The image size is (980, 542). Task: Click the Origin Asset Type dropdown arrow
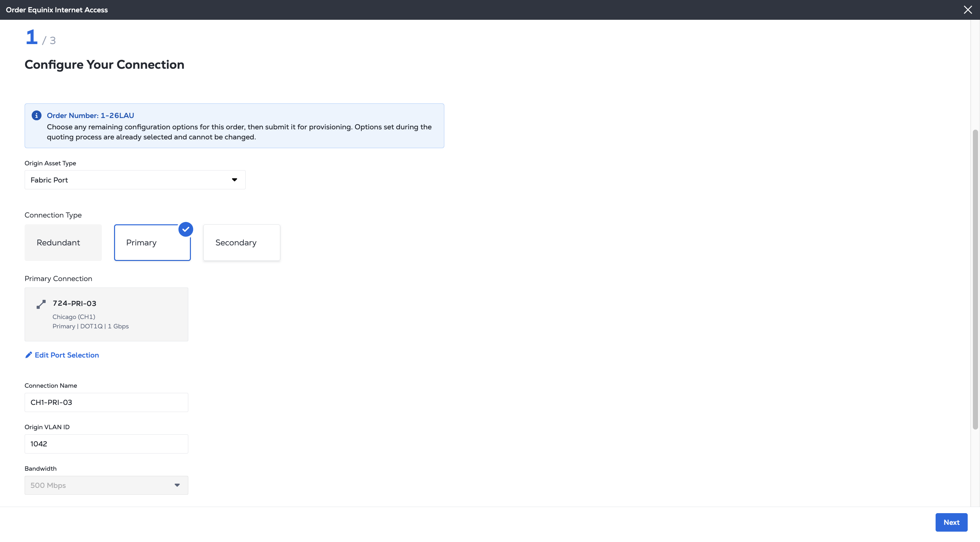coord(234,180)
